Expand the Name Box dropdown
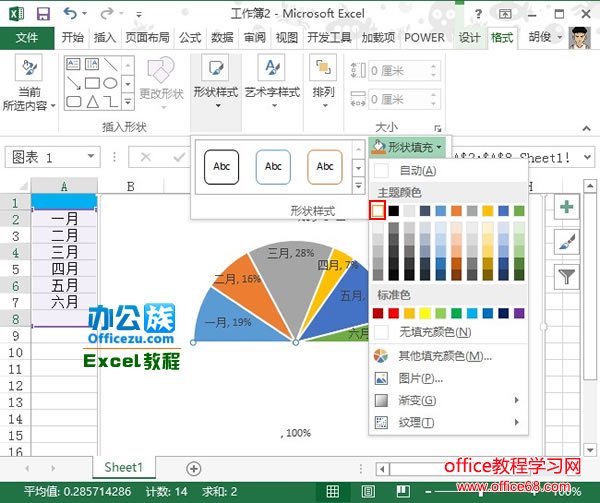This screenshot has width=600, height=503. point(91,156)
